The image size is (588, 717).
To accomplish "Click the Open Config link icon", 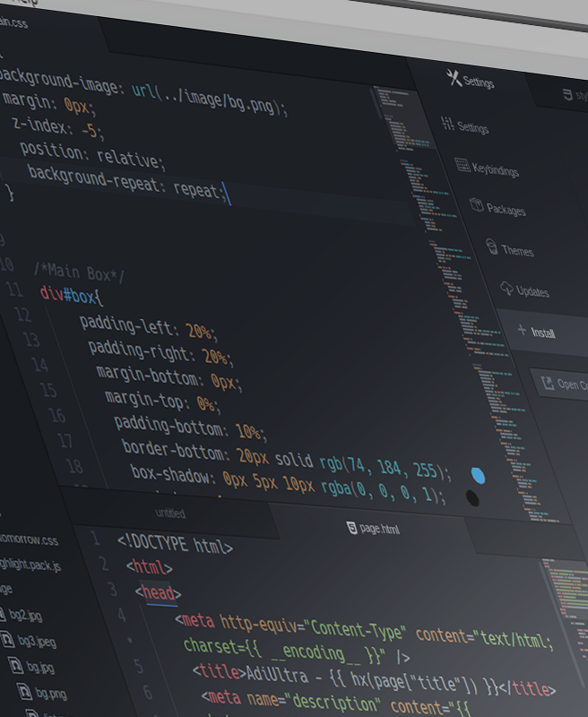I will coord(547,383).
